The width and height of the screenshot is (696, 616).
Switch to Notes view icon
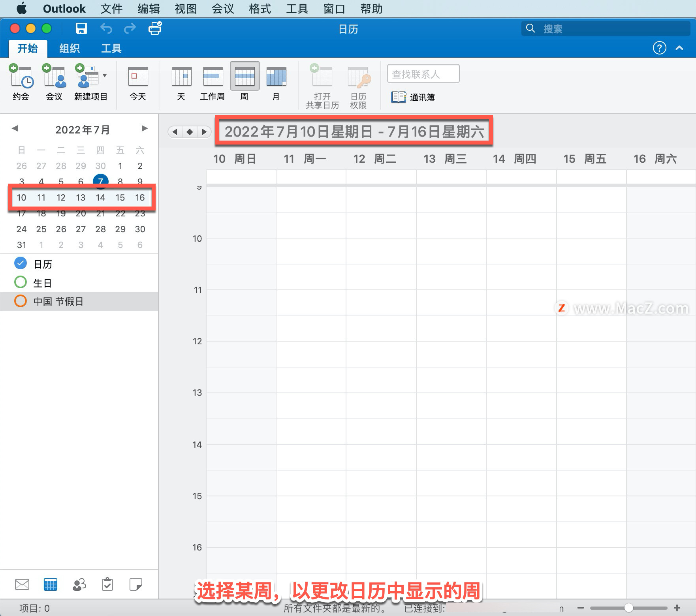pyautogui.click(x=136, y=584)
